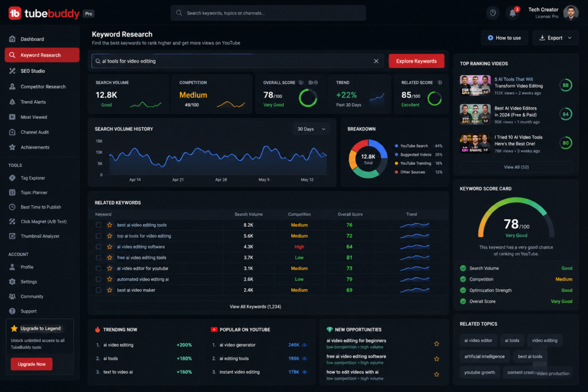Click the Other Sources red legend dot
Viewport: 588px width, 392px height.
396,172
